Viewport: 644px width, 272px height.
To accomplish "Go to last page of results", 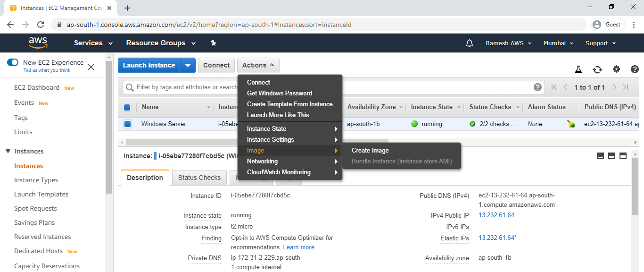I will pyautogui.click(x=626, y=87).
